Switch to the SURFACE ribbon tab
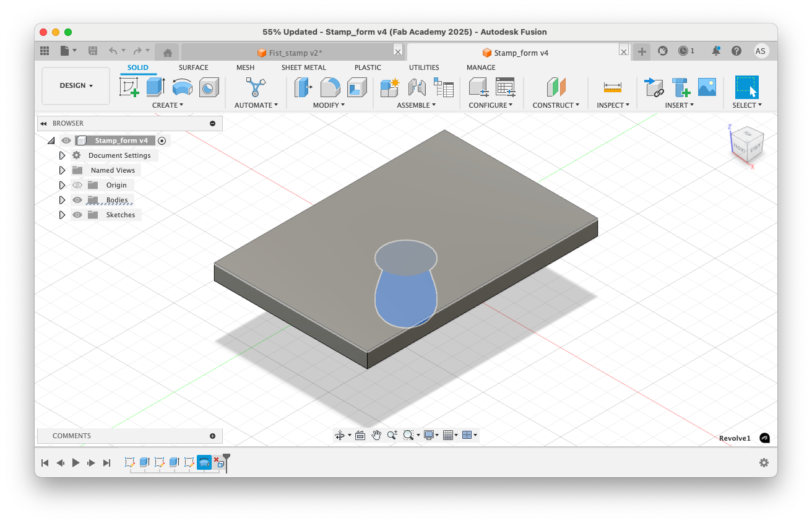The height and width of the screenshot is (523, 812). click(194, 67)
